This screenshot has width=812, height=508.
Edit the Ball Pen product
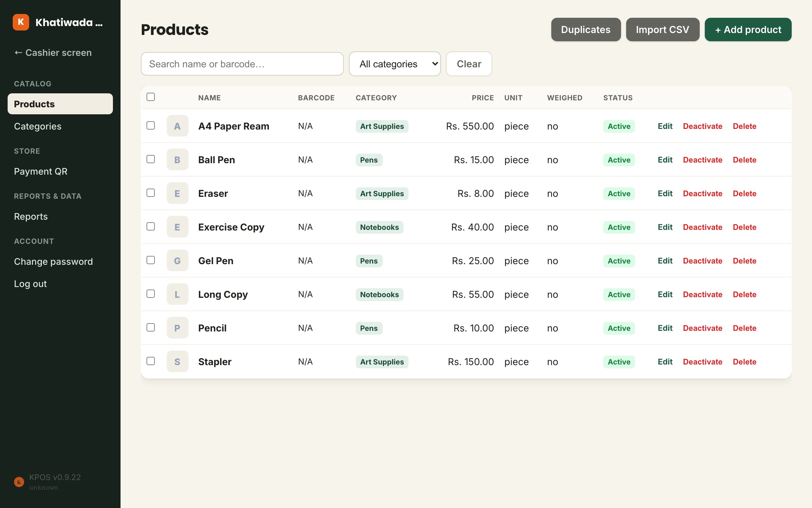tap(665, 160)
